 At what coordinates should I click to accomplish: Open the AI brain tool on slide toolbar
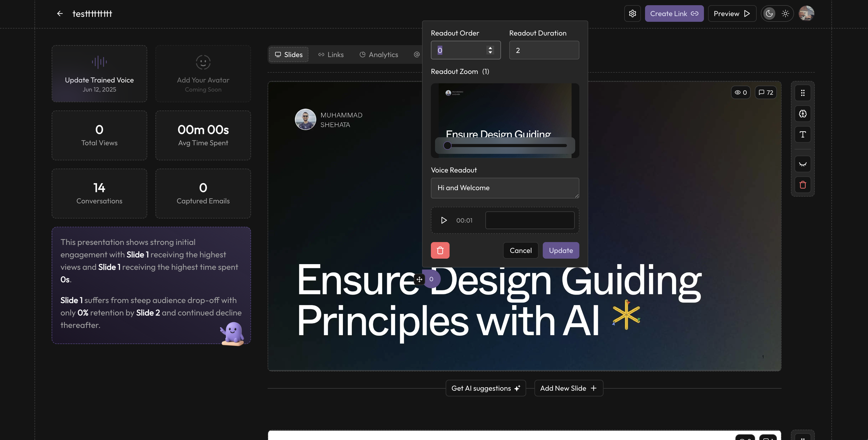[803, 114]
